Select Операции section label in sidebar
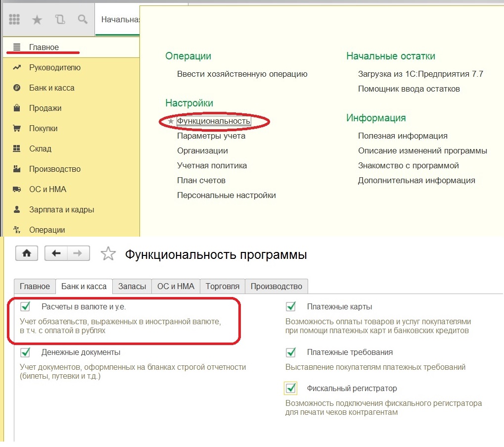 pyautogui.click(x=47, y=230)
